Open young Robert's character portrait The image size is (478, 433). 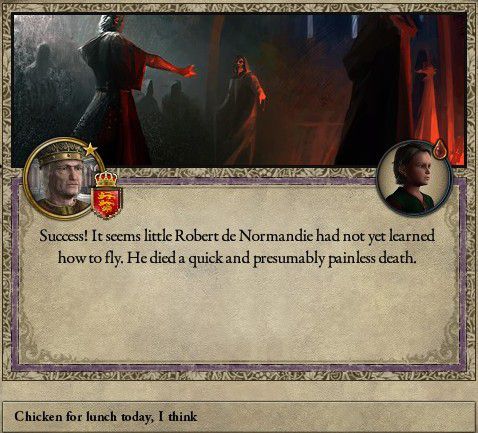pyautogui.click(x=414, y=178)
